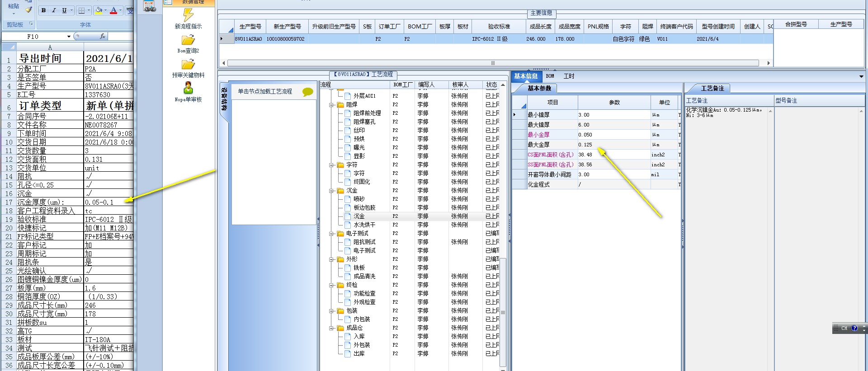Screen dimensions: 868x371
Task: Click main grid scroll right arrow
Action: 768,63
